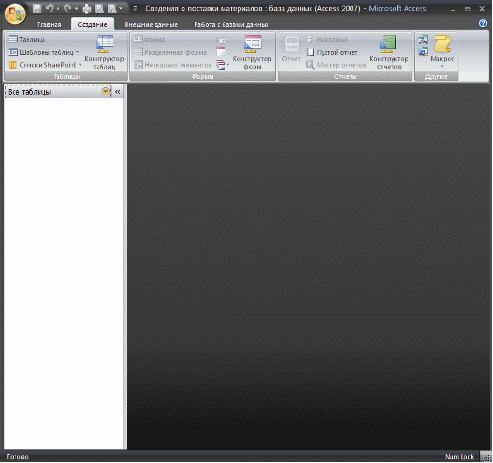Click the blue help question mark icon
493x463 pixels.
[x=483, y=23]
